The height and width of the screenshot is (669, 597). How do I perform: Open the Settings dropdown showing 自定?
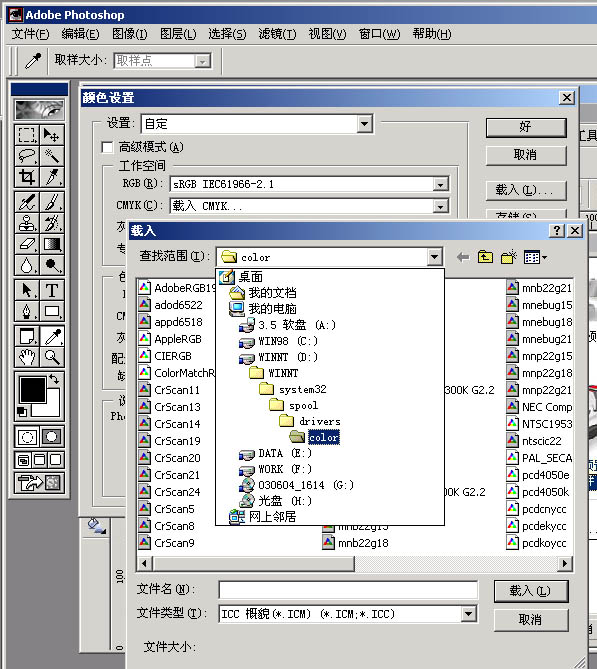[x=364, y=124]
